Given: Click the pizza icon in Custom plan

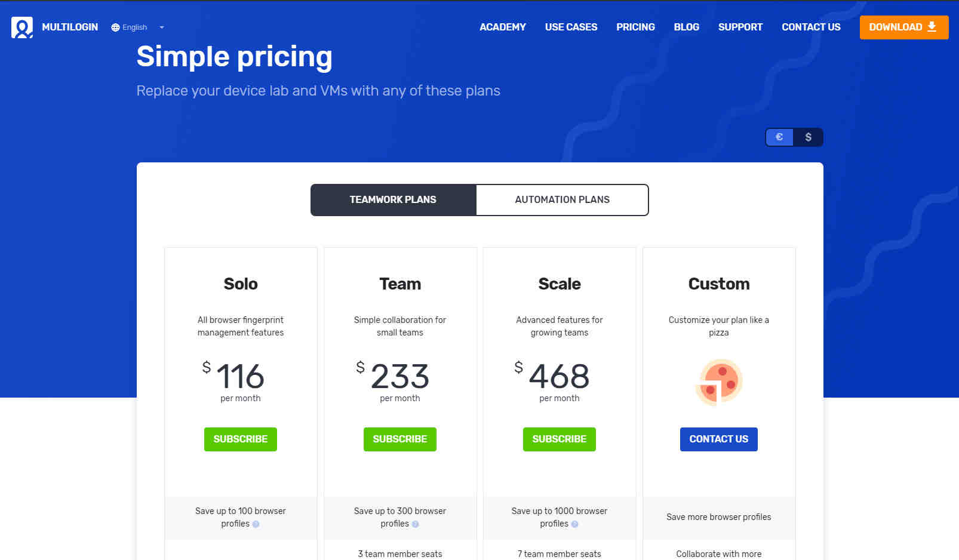Looking at the screenshot, I should pos(719,382).
